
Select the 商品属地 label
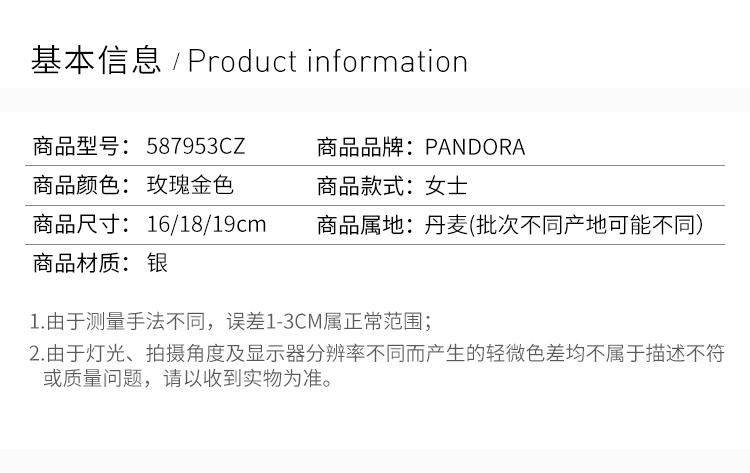pos(366,224)
